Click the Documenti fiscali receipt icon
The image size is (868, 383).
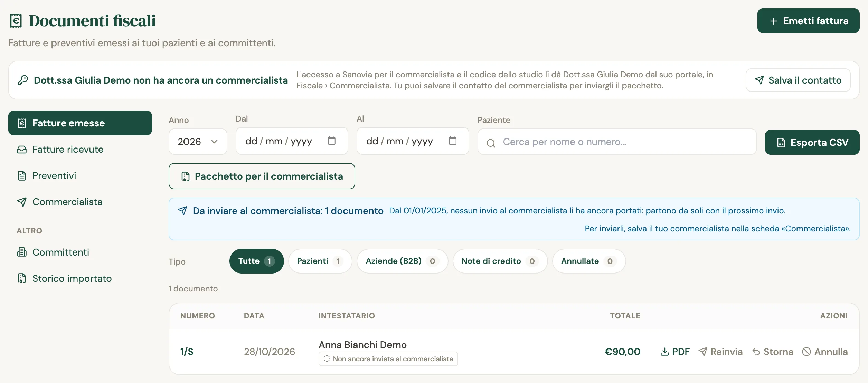pos(16,21)
